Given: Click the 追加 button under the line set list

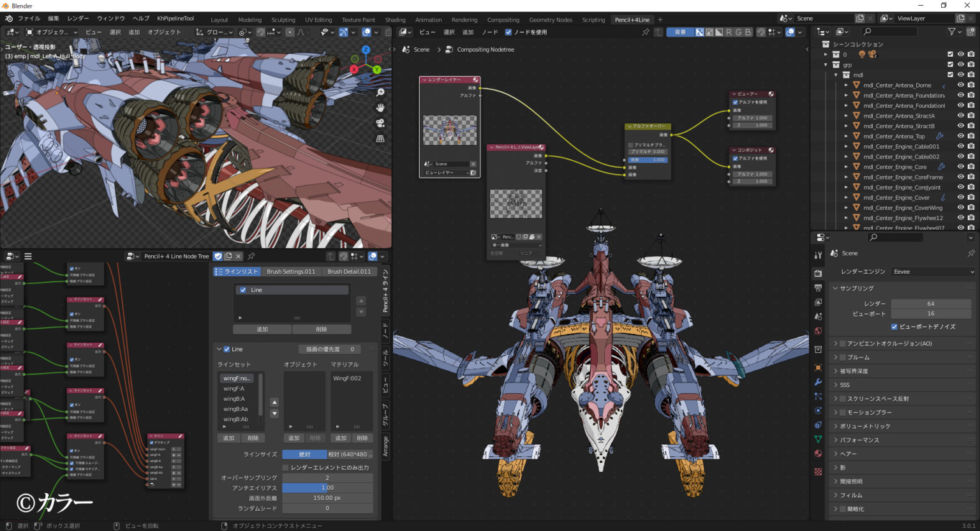Looking at the screenshot, I should coord(228,438).
